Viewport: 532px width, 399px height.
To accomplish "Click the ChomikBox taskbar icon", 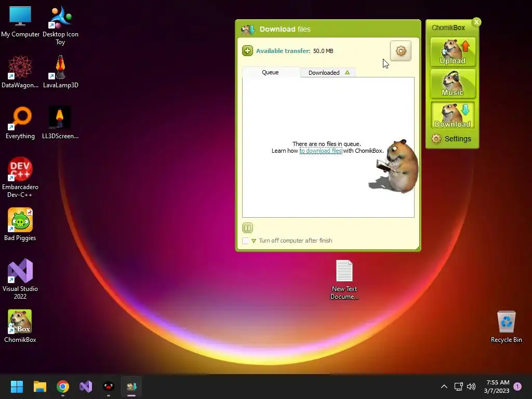I will pyautogui.click(x=131, y=387).
